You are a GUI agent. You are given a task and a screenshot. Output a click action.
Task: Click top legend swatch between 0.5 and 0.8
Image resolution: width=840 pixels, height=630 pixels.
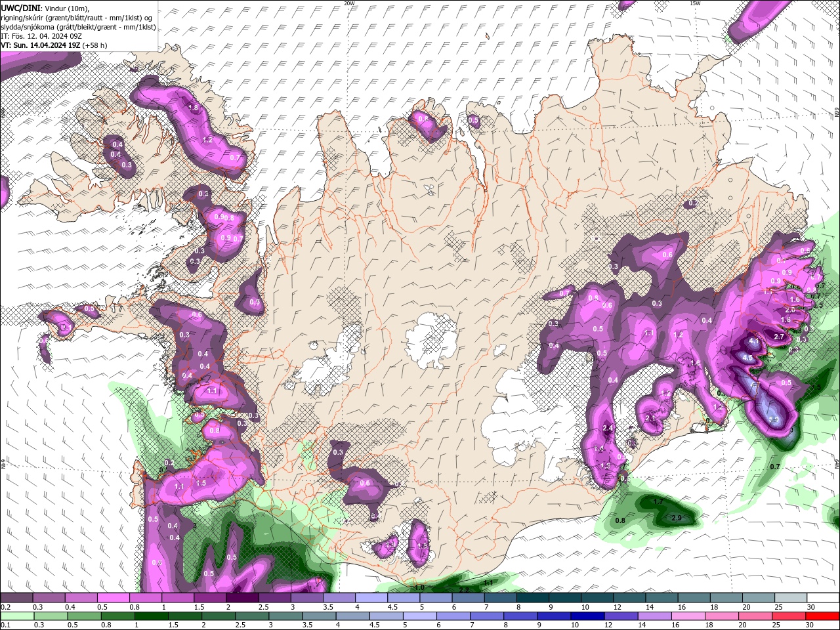tap(113, 598)
